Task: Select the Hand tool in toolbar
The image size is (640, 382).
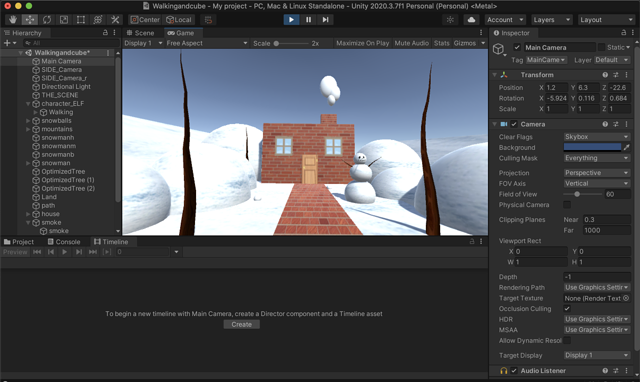Action: [13, 20]
